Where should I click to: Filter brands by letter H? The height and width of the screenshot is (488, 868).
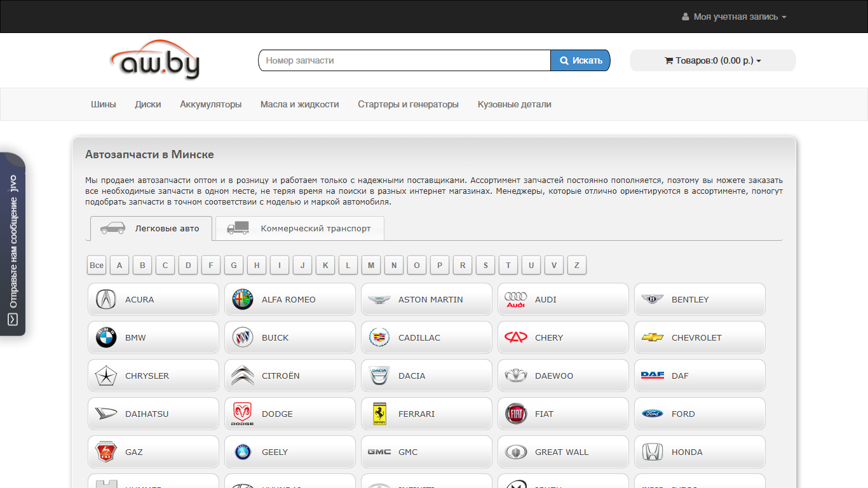click(257, 265)
